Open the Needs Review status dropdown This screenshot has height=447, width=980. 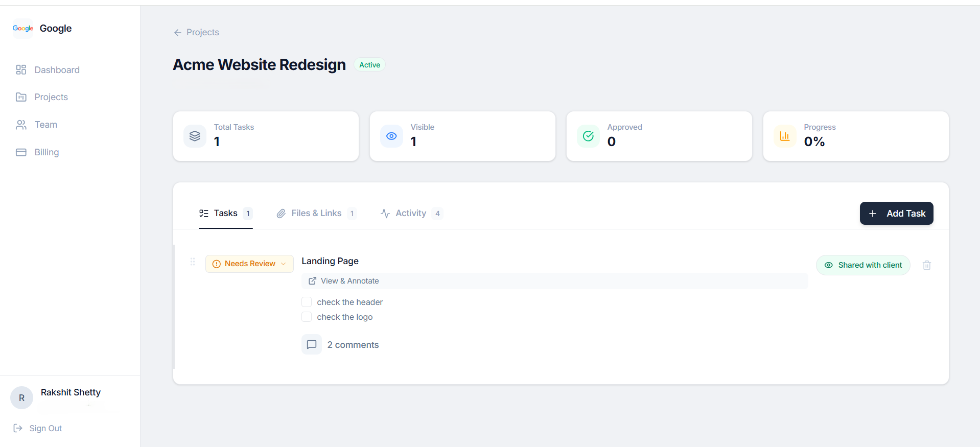tap(249, 264)
